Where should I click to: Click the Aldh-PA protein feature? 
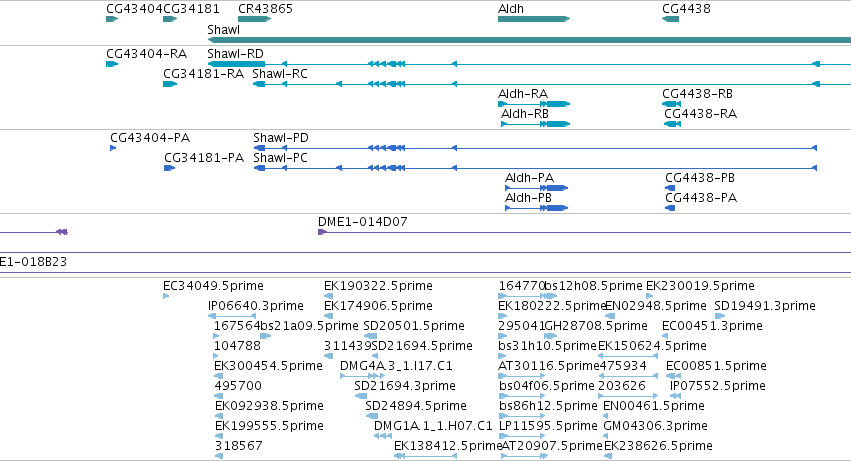(536, 188)
